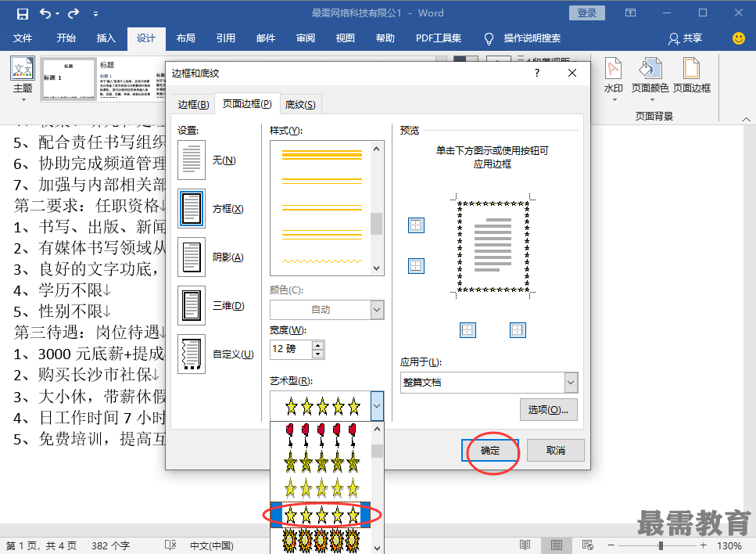Click the 操作说明搜索 lightbulb search box
The image size is (756, 554).
522,38
